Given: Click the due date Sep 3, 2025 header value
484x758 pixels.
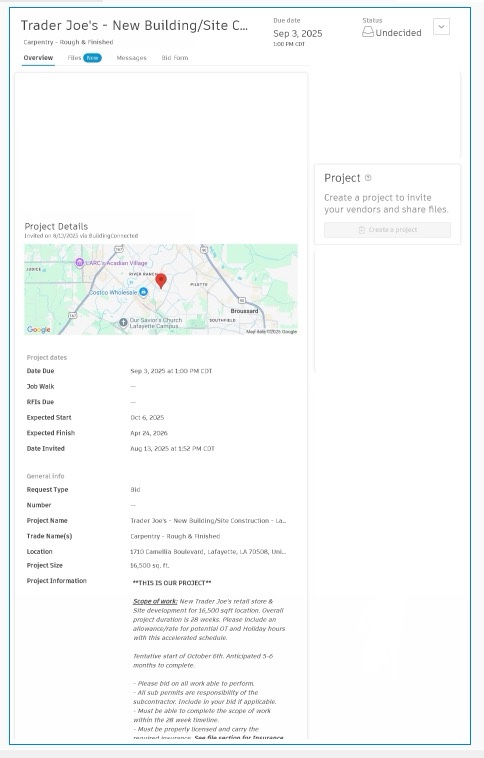Looking at the screenshot, I should pos(297,33).
